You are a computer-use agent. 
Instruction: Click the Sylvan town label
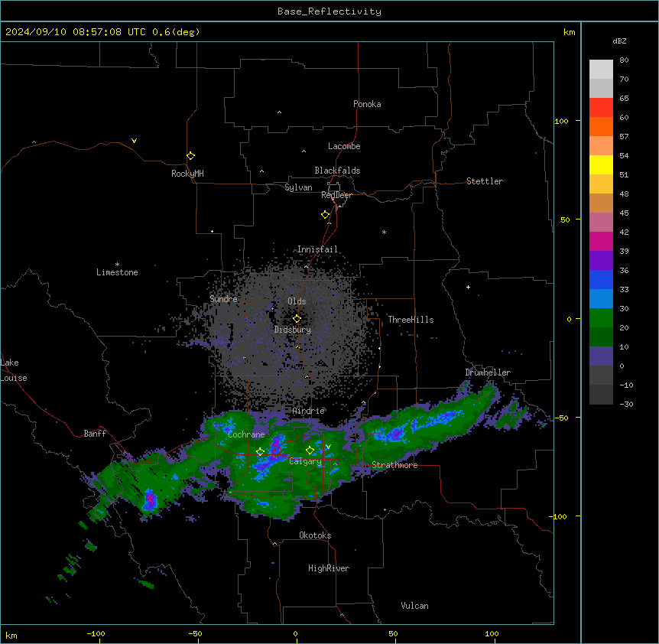298,187
